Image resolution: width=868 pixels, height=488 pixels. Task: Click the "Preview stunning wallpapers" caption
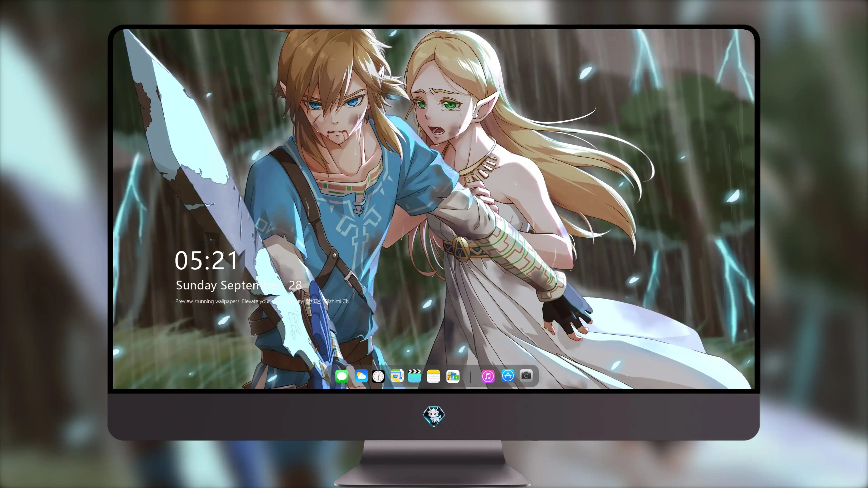[x=262, y=301]
